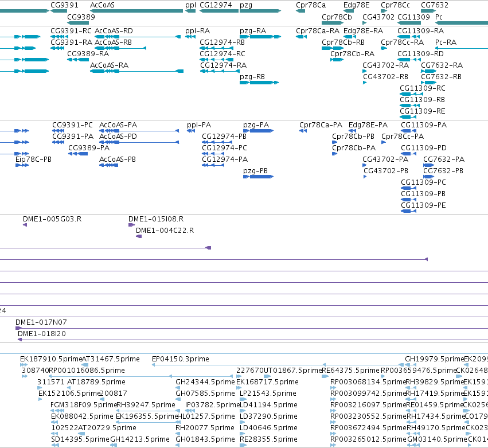Select EST RE64375.5prime

coord(325,376)
